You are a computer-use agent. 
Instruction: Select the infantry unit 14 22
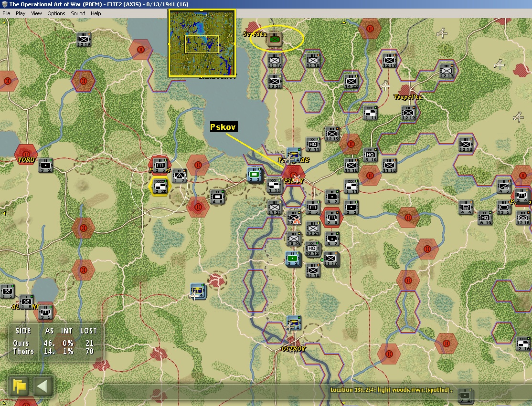[351, 82]
